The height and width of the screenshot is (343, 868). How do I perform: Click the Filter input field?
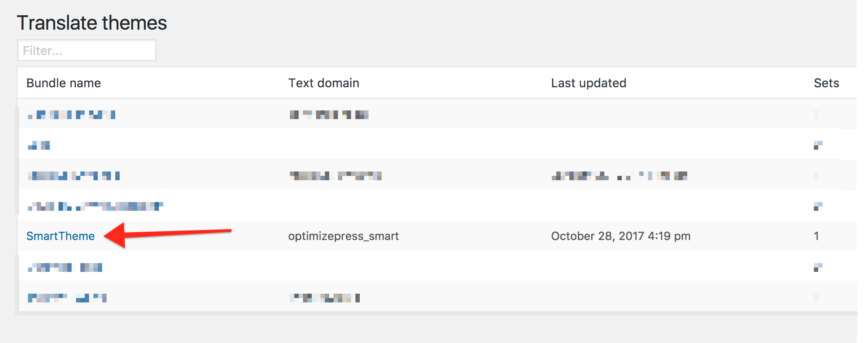(86, 50)
